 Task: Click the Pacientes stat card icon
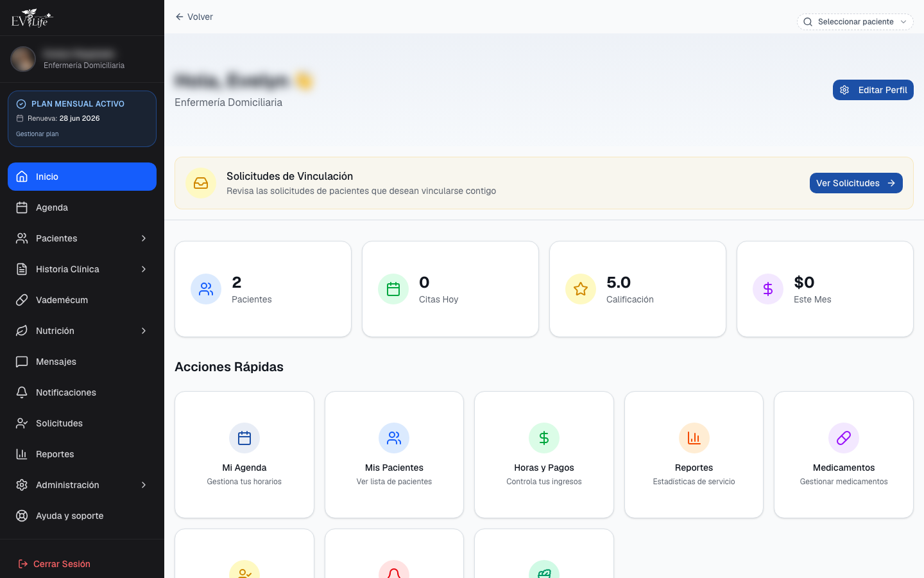click(206, 289)
